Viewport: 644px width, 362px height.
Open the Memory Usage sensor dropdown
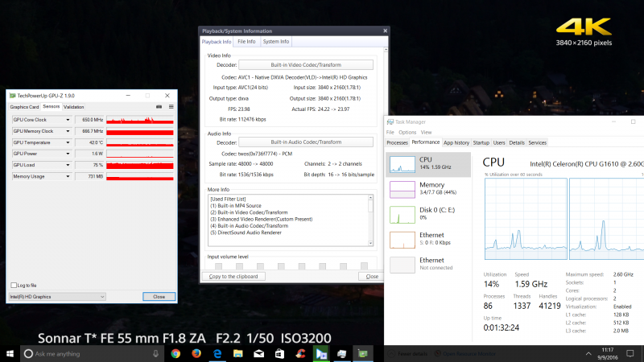pos(68,176)
